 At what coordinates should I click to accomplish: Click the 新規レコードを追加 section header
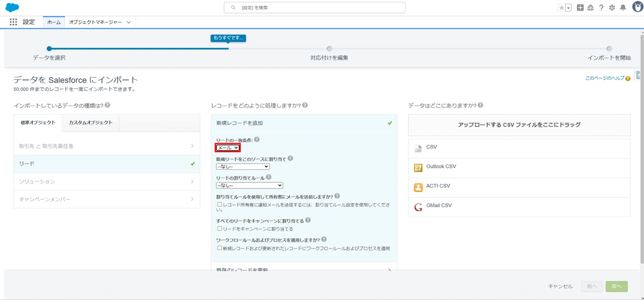pos(304,123)
